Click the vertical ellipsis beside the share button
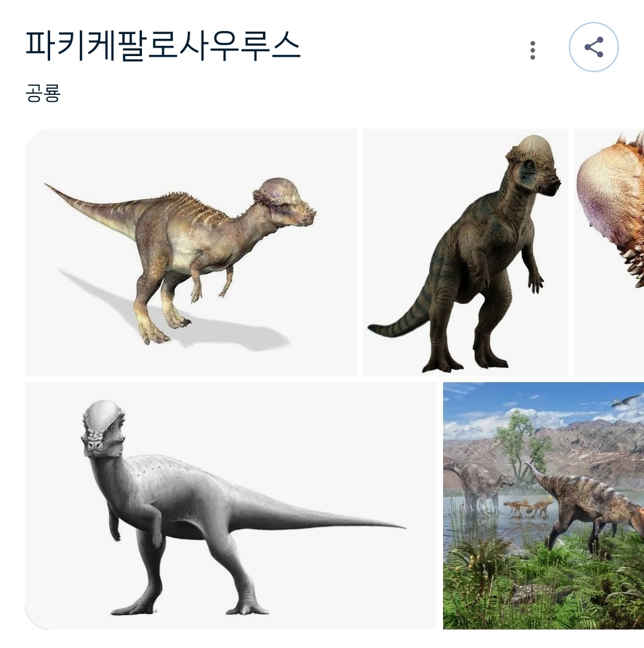644x648 pixels. pos(532,51)
